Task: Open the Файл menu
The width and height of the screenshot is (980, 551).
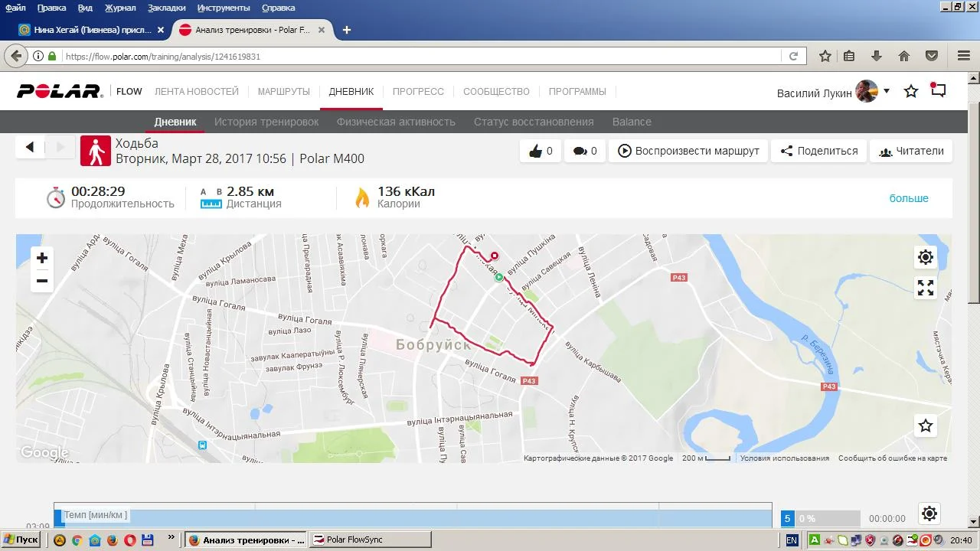Action: (15, 8)
